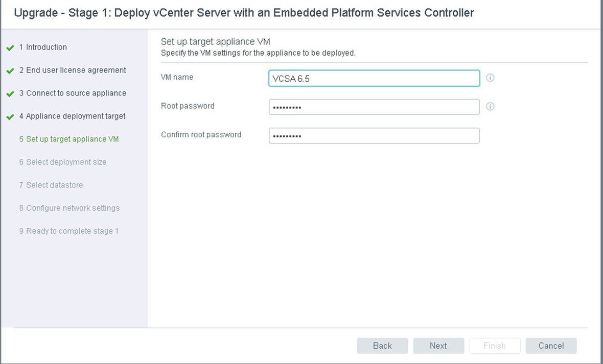The height and width of the screenshot is (364, 603).
Task: Return to step 3 Connect to source appliance
Action: [x=73, y=93]
